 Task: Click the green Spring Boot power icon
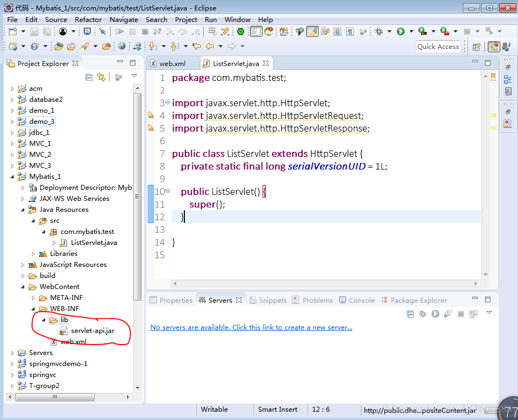tap(241, 32)
